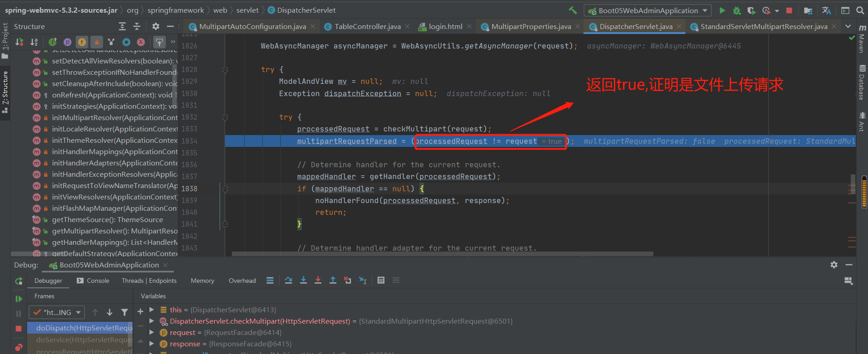
Task: Open Threads tab in debugger
Action: [x=132, y=281]
